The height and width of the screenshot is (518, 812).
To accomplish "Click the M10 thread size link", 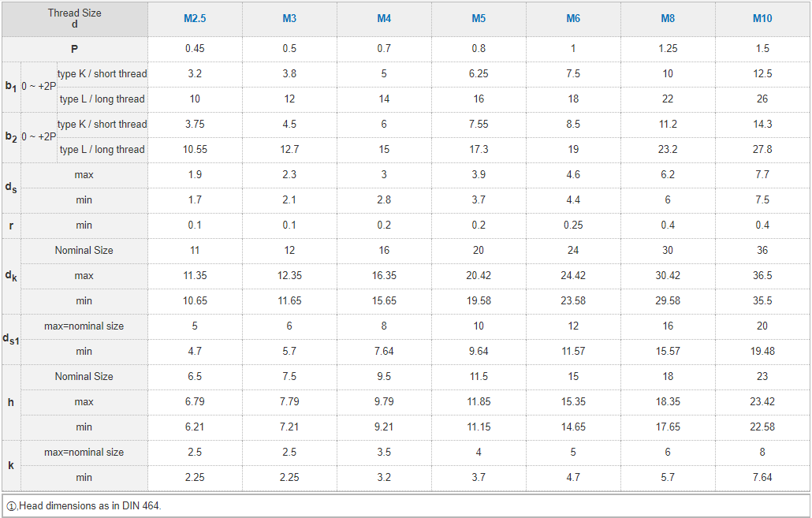I will 762,19.
